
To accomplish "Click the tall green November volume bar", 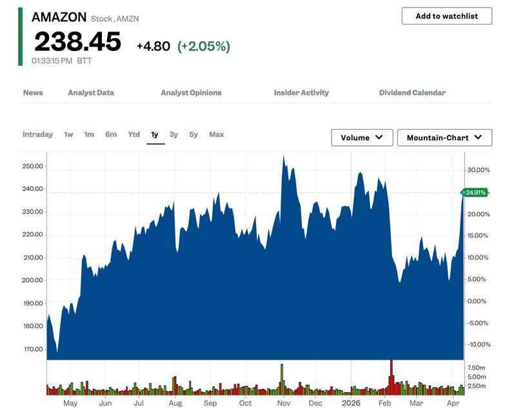I will coord(282,379).
